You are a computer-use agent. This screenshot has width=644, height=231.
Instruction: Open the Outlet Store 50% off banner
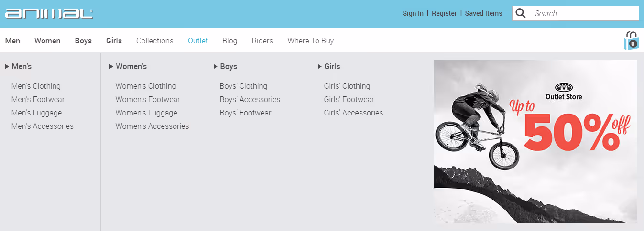point(535,141)
